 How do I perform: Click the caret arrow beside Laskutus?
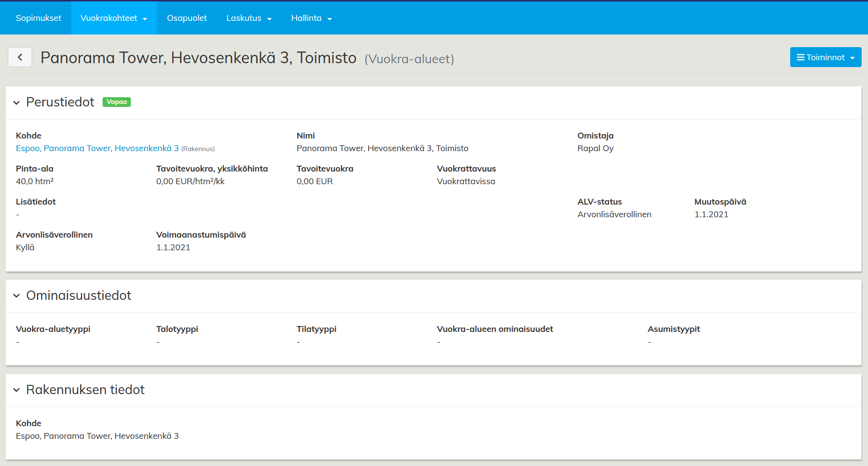tap(269, 19)
